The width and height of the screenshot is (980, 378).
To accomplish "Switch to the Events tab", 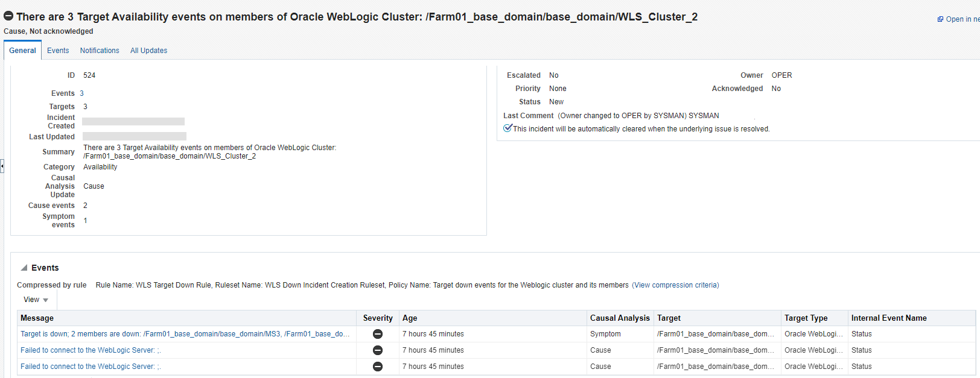I will point(58,51).
